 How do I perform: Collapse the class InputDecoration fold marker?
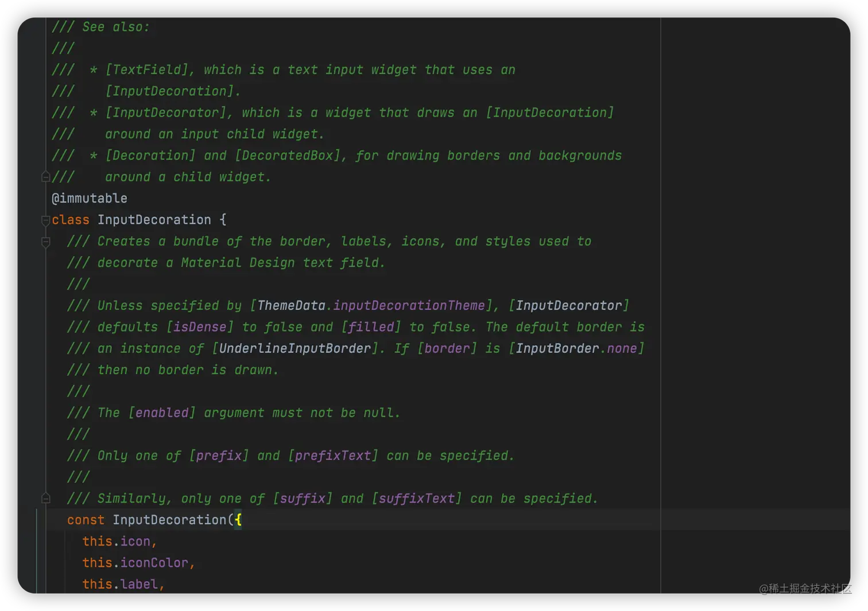[x=45, y=220]
